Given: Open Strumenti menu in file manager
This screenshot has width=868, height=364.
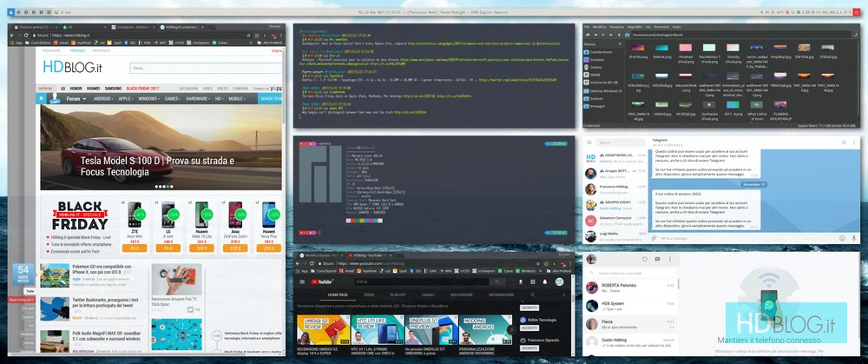Looking at the screenshot, I should pos(660,27).
